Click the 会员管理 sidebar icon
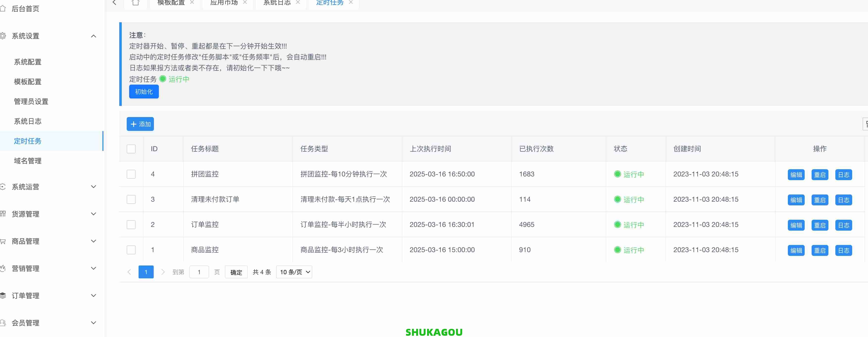 click(x=3, y=322)
